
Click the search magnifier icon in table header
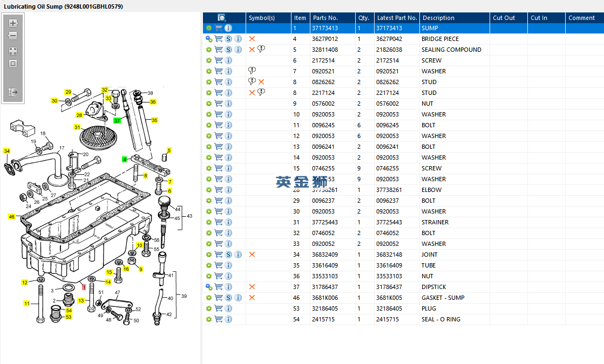pyautogui.click(x=222, y=18)
